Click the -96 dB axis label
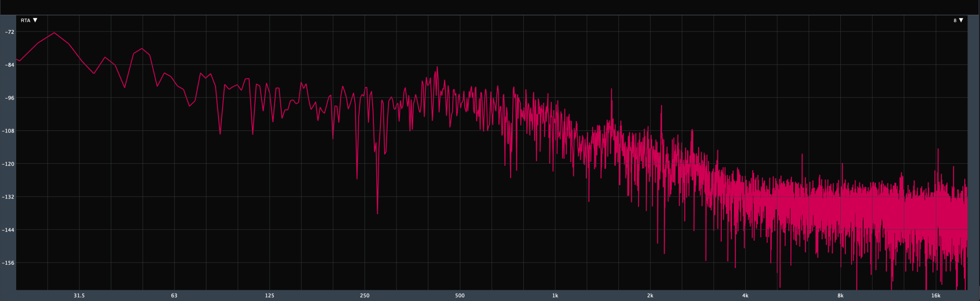 (x=9, y=98)
